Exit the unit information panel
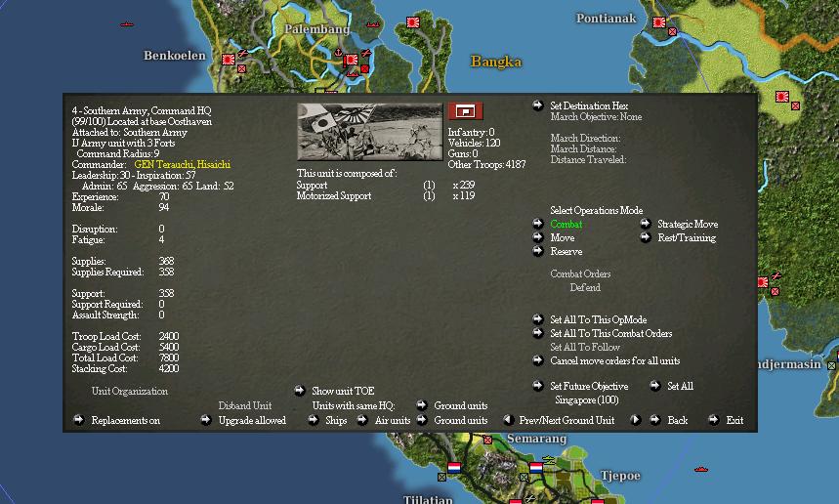The image size is (839, 504). (x=714, y=420)
